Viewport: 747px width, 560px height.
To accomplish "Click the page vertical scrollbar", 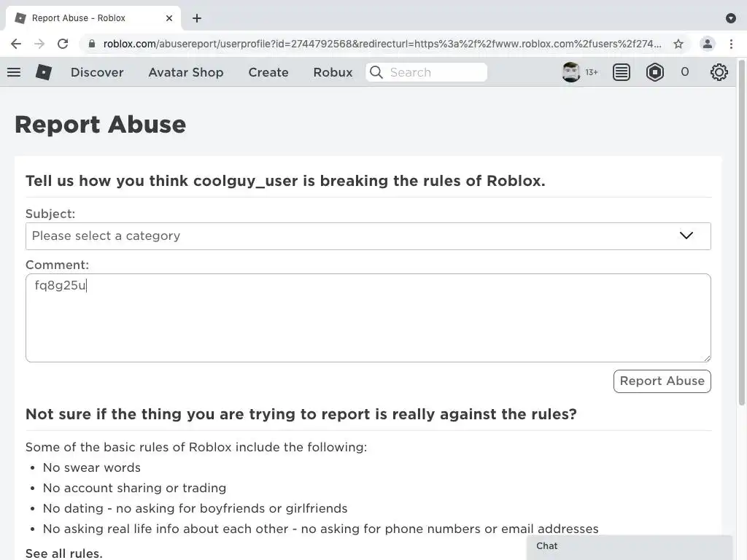I will (742, 233).
